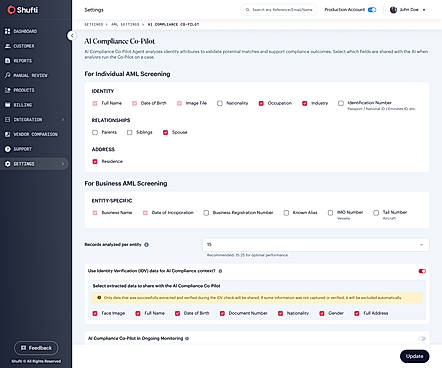Click the Feedback button
Viewport: 442px width, 368px height.
point(36,348)
